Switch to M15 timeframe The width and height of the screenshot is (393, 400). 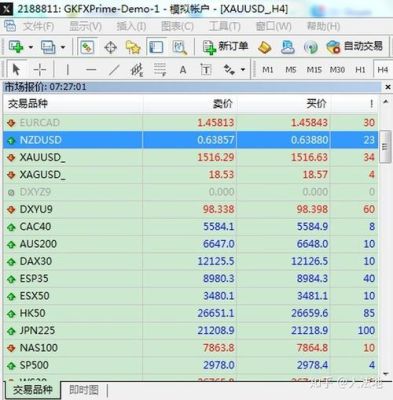point(314,70)
